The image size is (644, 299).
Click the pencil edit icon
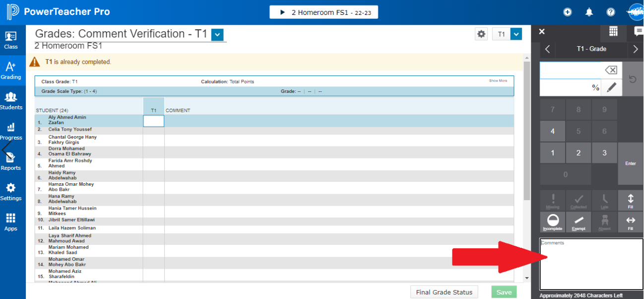(611, 88)
